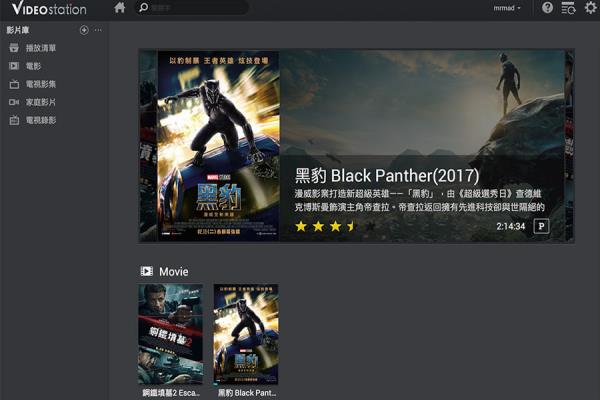Viewport: 600px width, 400px height.
Task: Select 家庭影片 camera icon in sidebar
Action: tap(14, 102)
